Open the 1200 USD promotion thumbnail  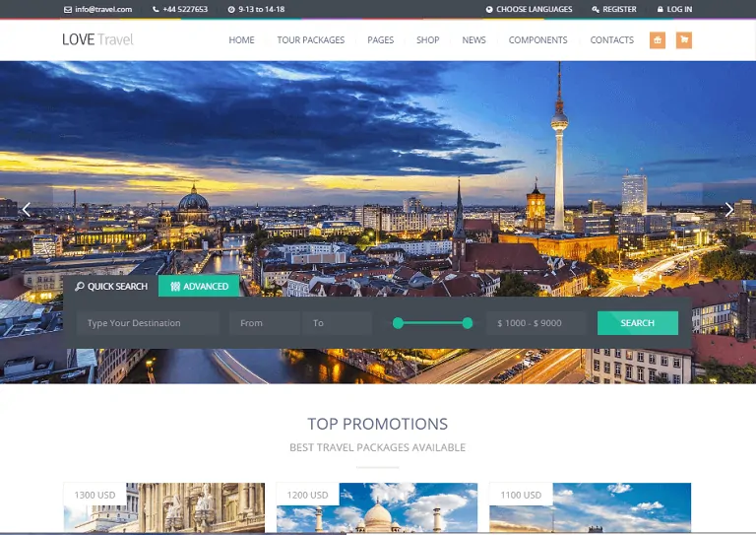(377, 507)
